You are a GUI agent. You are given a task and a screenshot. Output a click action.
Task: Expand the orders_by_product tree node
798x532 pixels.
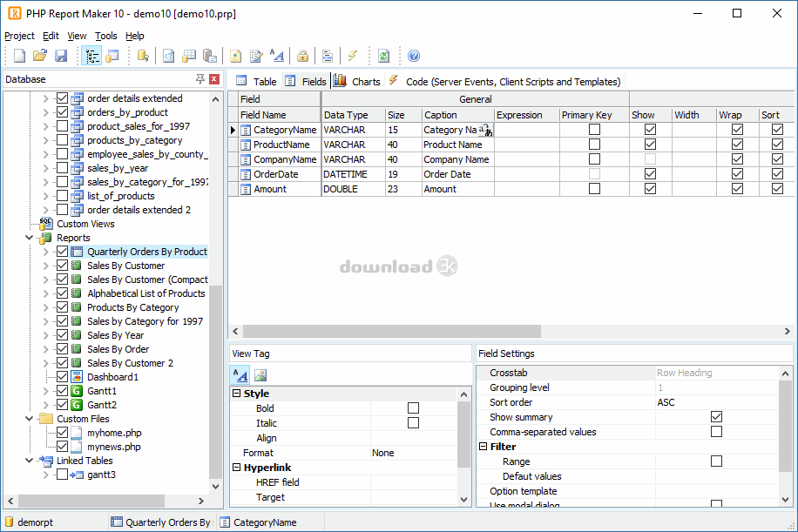coord(46,112)
